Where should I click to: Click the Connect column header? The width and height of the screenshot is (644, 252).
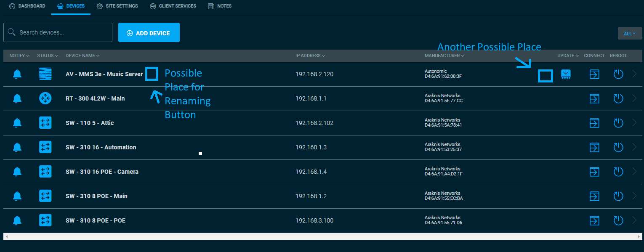point(594,56)
